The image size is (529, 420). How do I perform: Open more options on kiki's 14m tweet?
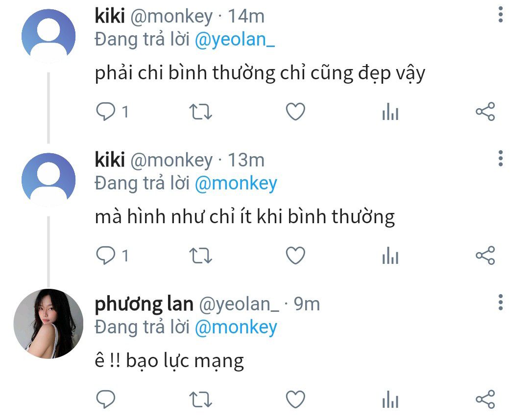tap(501, 15)
